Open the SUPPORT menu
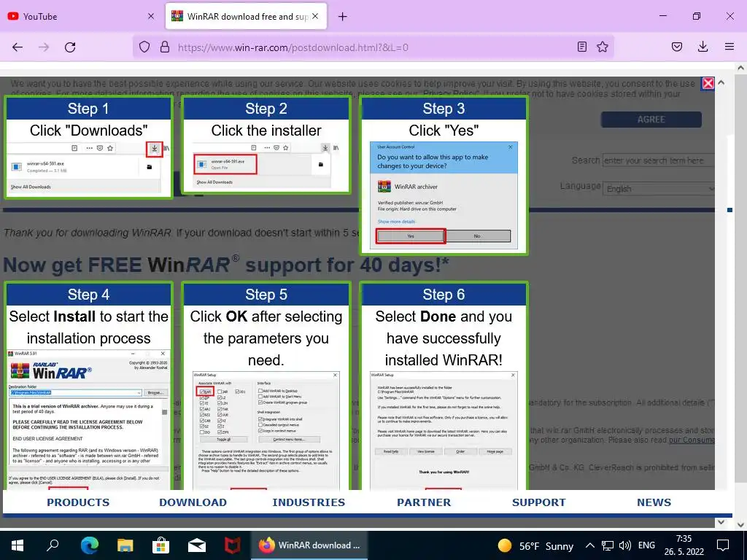747x560 pixels. [539, 502]
